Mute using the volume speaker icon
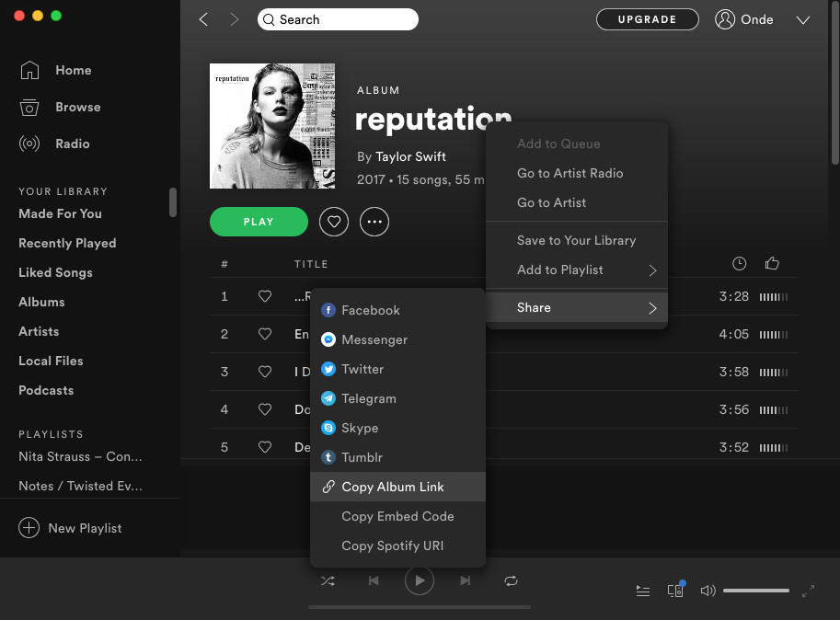The height and width of the screenshot is (620, 840). click(x=708, y=591)
